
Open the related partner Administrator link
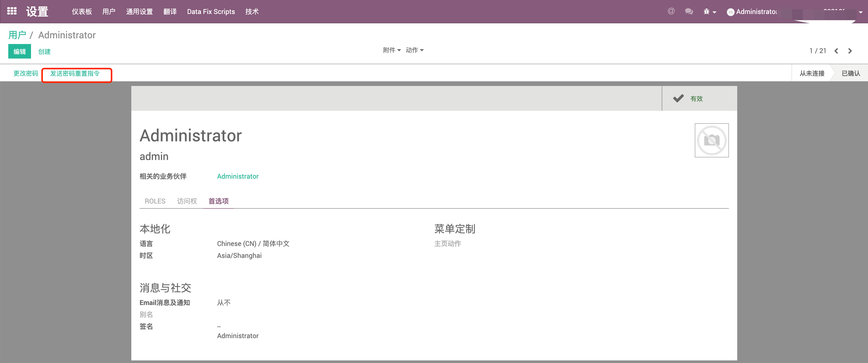[238, 176]
